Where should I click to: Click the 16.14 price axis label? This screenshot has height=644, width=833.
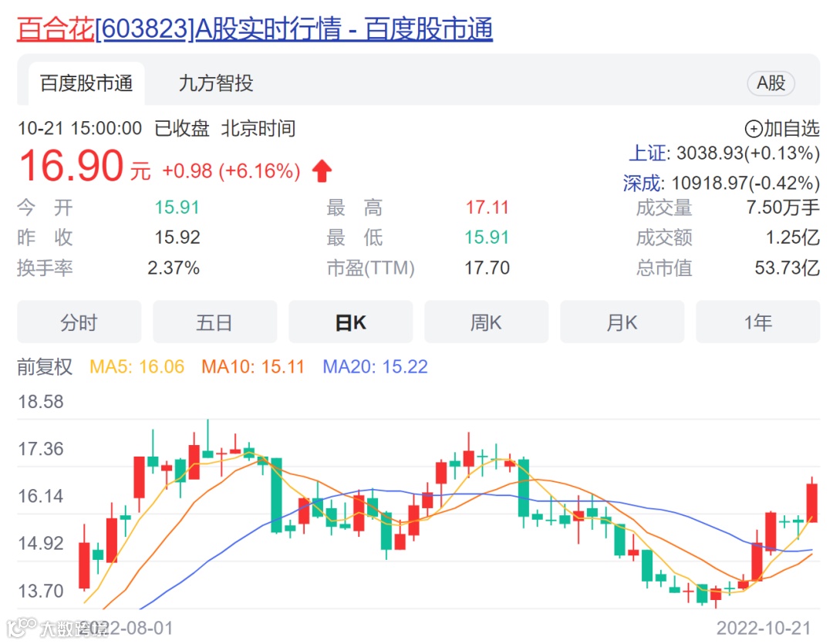tap(41, 496)
